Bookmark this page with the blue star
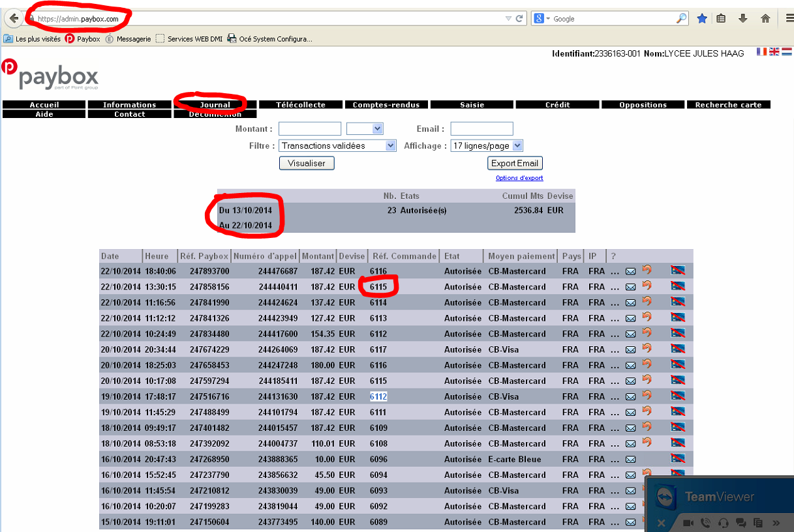 point(702,19)
